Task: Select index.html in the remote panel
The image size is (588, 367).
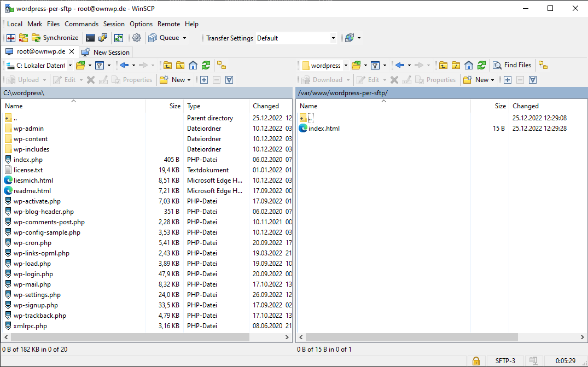Action: [x=324, y=129]
